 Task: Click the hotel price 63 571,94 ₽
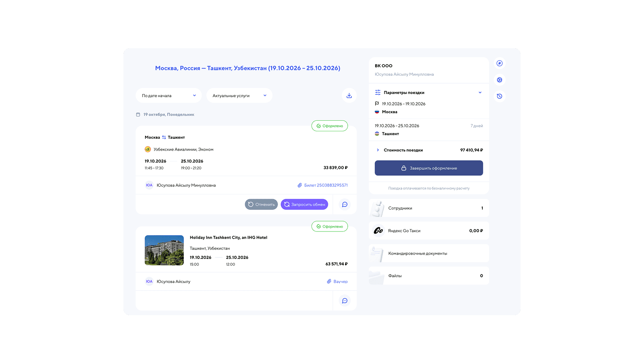click(x=337, y=264)
